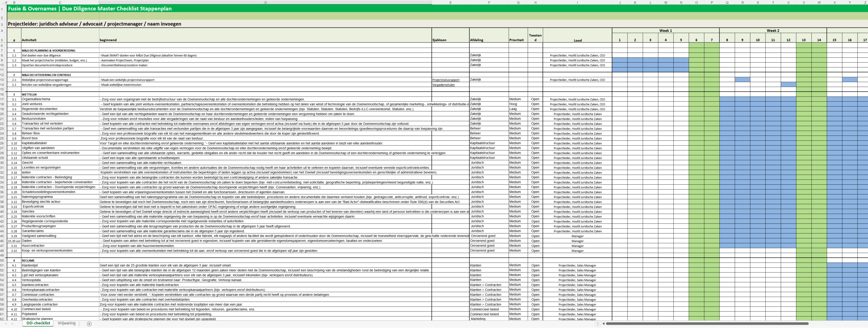Click the Week 1 header cell
868x328 pixels.
[666, 30]
